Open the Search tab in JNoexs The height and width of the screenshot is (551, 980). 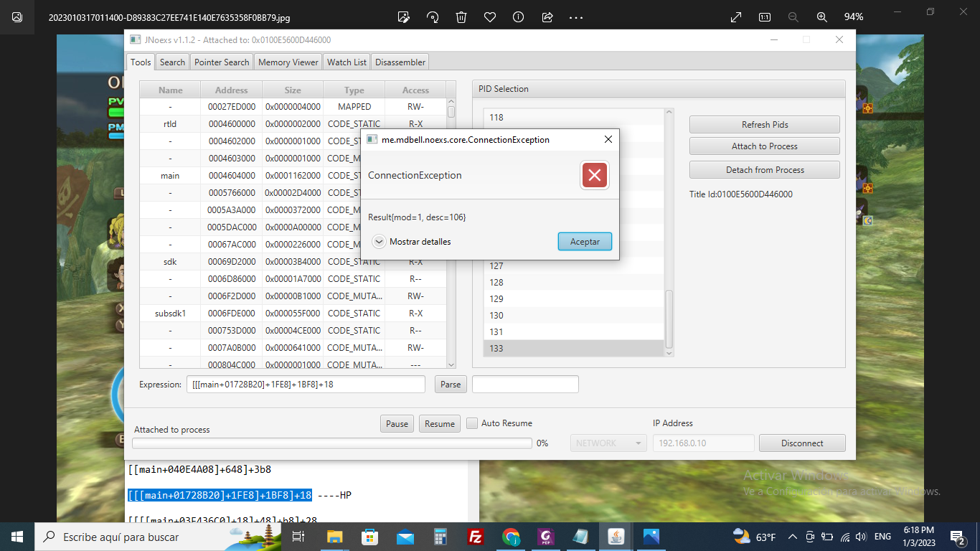pos(172,62)
